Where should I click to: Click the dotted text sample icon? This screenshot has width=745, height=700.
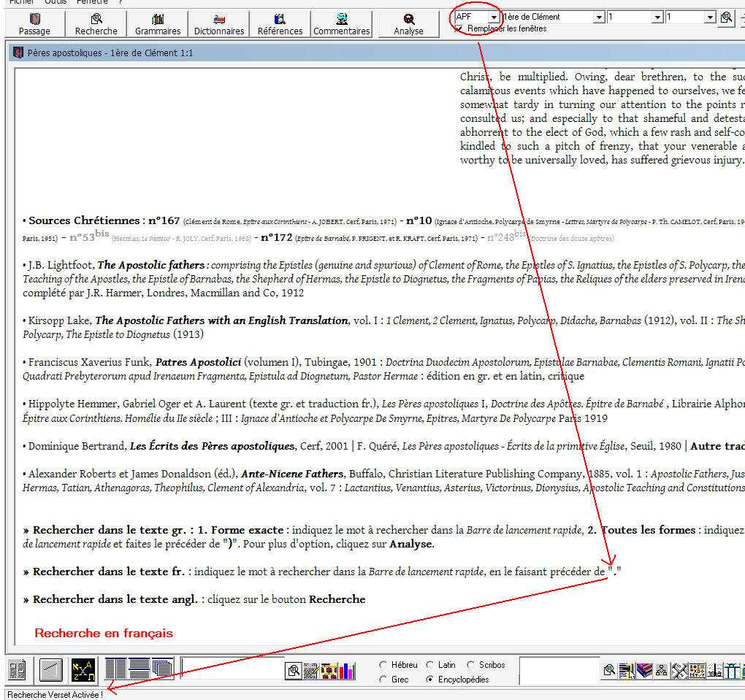[714, 671]
